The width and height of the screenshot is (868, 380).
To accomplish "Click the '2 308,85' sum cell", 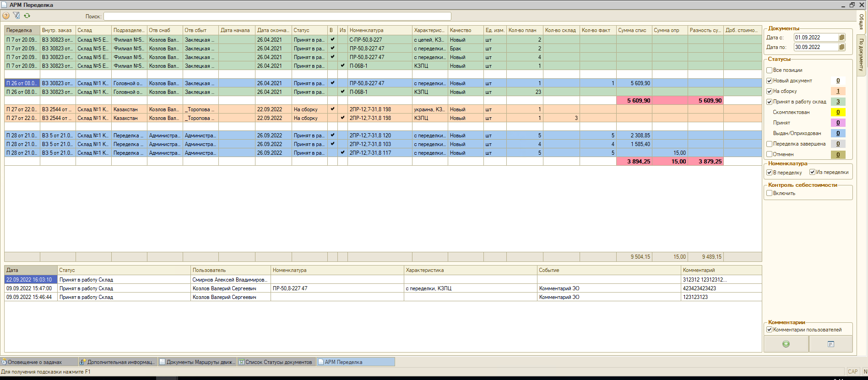I will pyautogui.click(x=634, y=136).
